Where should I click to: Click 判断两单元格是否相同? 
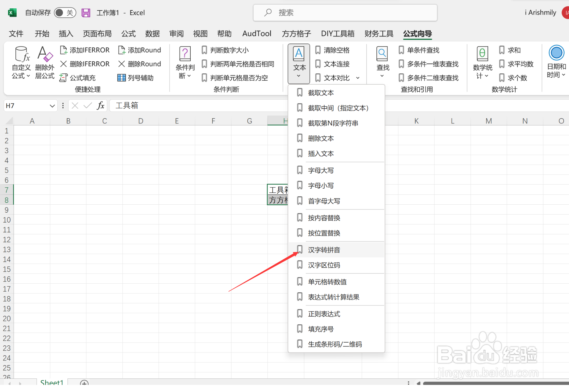pyautogui.click(x=238, y=64)
